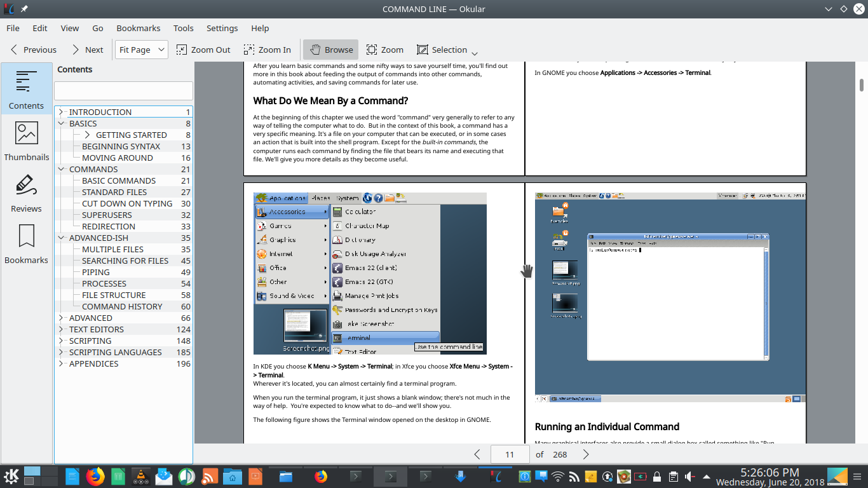Jump to CUT DOWN ON TYPING entry
Image resolution: width=868 pixels, height=488 pixels.
tap(127, 203)
